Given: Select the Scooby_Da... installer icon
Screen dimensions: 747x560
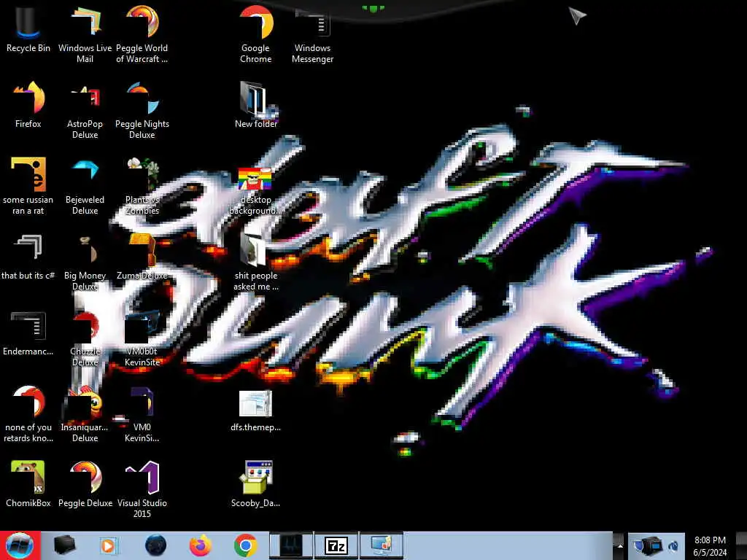Looking at the screenshot, I should click(256, 483).
